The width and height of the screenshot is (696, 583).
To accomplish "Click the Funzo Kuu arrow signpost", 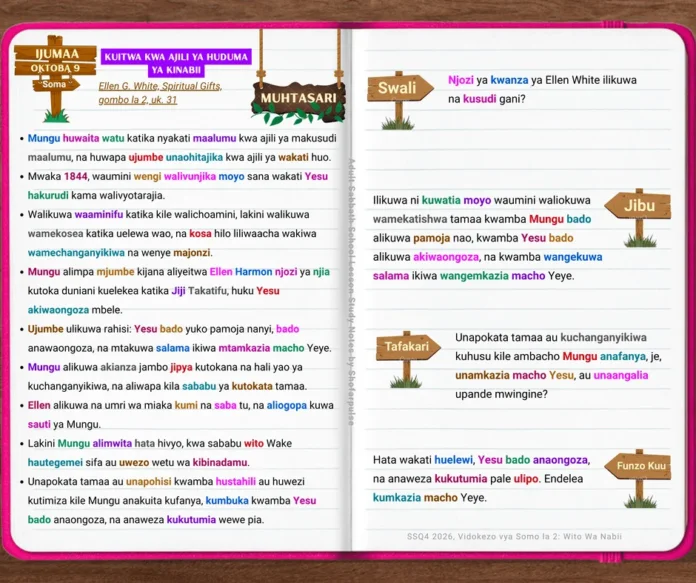I will tap(638, 478).
